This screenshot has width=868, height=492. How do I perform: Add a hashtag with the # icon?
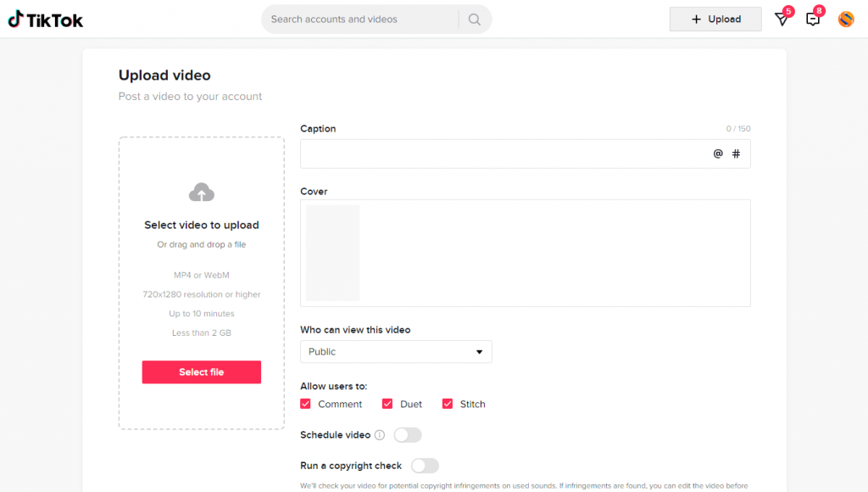point(737,154)
